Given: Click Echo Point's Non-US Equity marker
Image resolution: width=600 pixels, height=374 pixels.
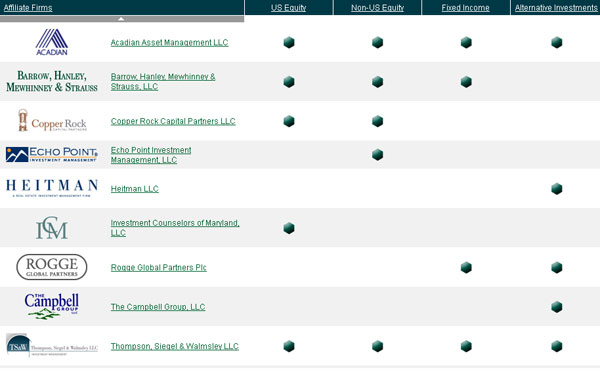Looking at the screenshot, I should [377, 155].
